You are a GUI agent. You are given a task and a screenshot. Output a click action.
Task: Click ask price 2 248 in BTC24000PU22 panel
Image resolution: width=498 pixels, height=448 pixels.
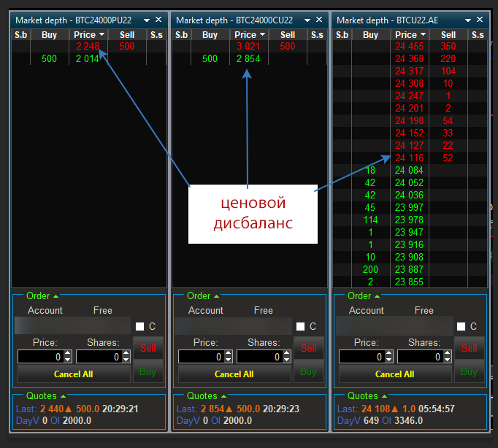pos(88,46)
